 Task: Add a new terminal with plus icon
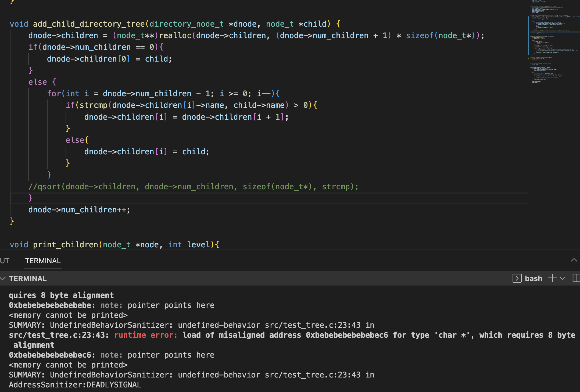coord(552,278)
